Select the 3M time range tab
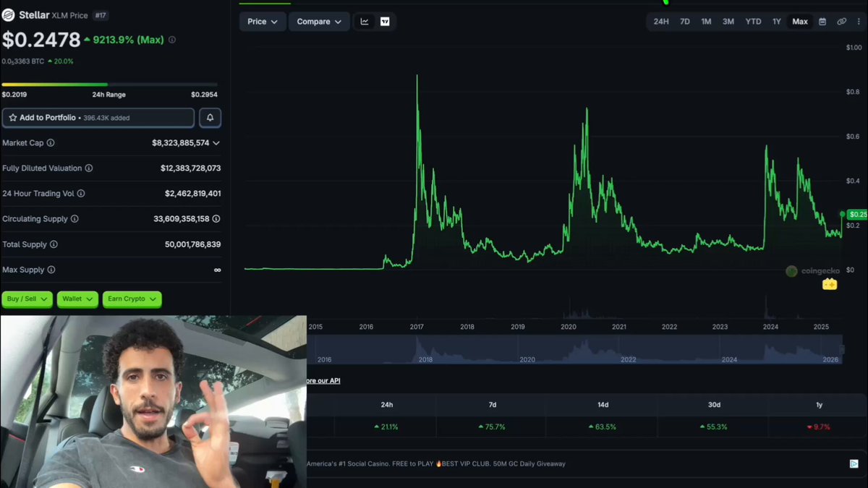 point(728,22)
